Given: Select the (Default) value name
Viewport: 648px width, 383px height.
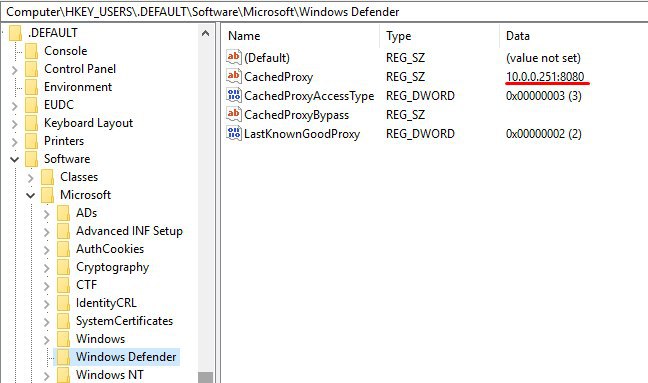Looking at the screenshot, I should [x=267, y=58].
